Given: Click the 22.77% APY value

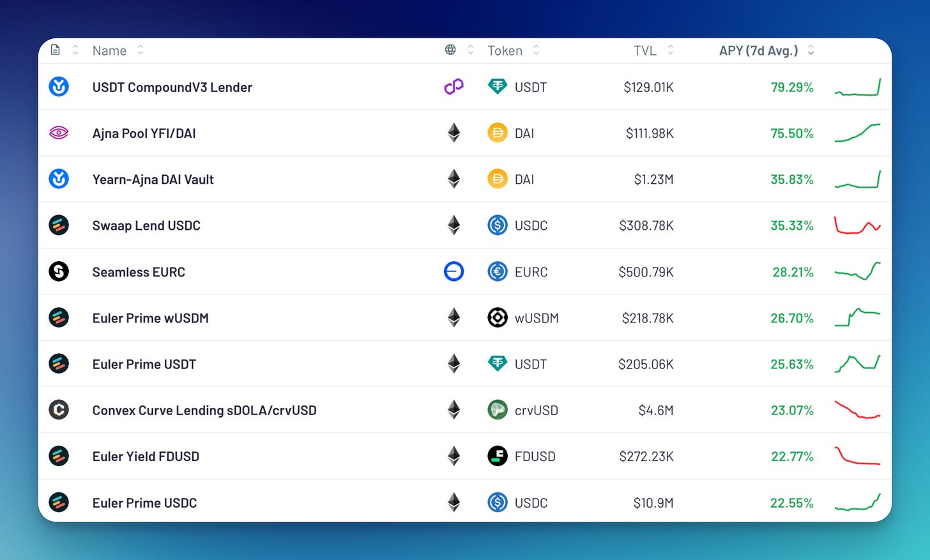Looking at the screenshot, I should pyautogui.click(x=792, y=457).
